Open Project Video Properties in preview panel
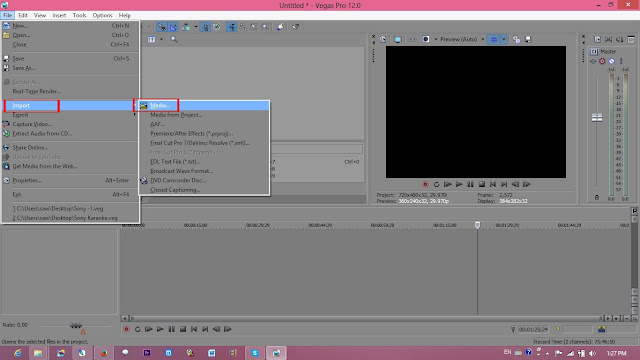 pos(383,40)
